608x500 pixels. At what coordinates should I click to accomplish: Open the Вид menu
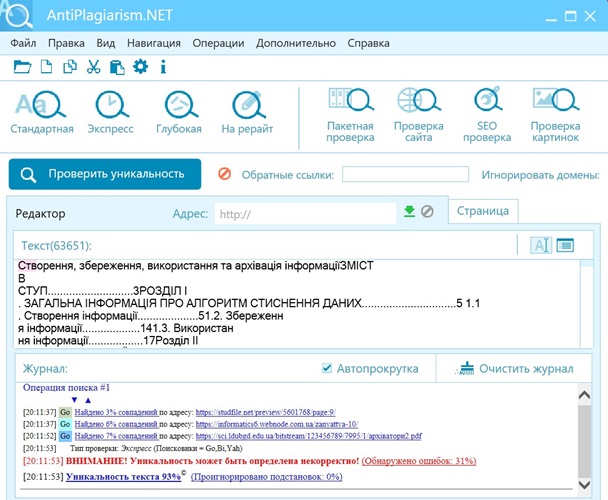pos(106,43)
